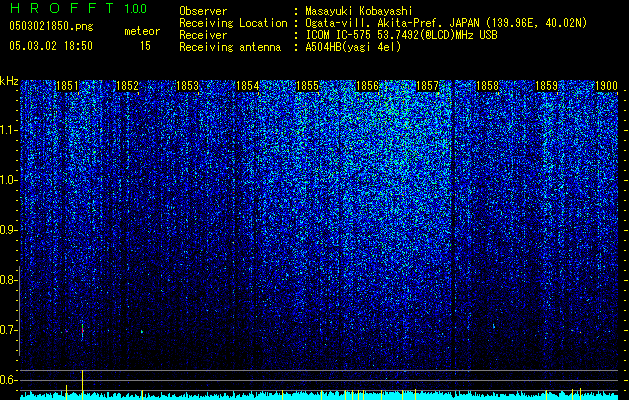The image size is (629, 400).
Task: Click the Observer label
Action: point(203,11)
